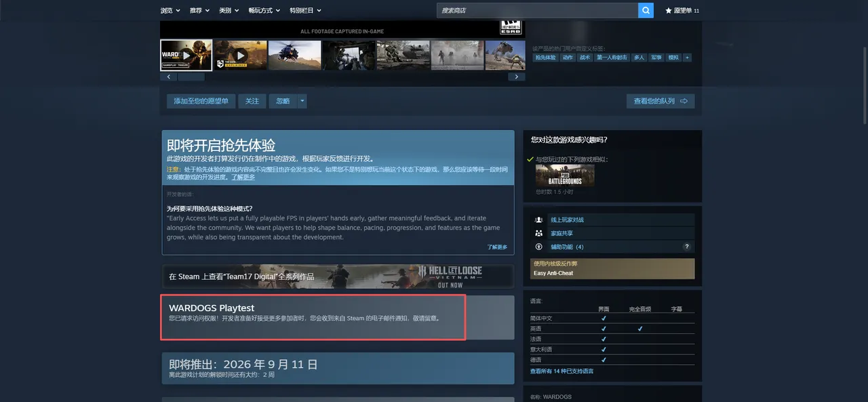Image resolution: width=868 pixels, height=402 pixels.
Task: Click the 家庭共享 link
Action: tap(561, 233)
